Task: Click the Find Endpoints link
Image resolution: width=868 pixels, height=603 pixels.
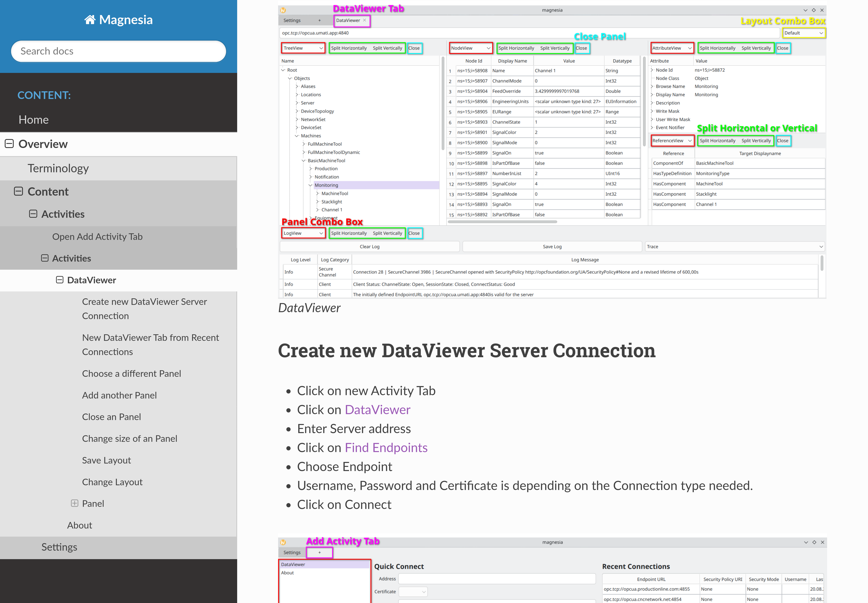Action: (386, 448)
